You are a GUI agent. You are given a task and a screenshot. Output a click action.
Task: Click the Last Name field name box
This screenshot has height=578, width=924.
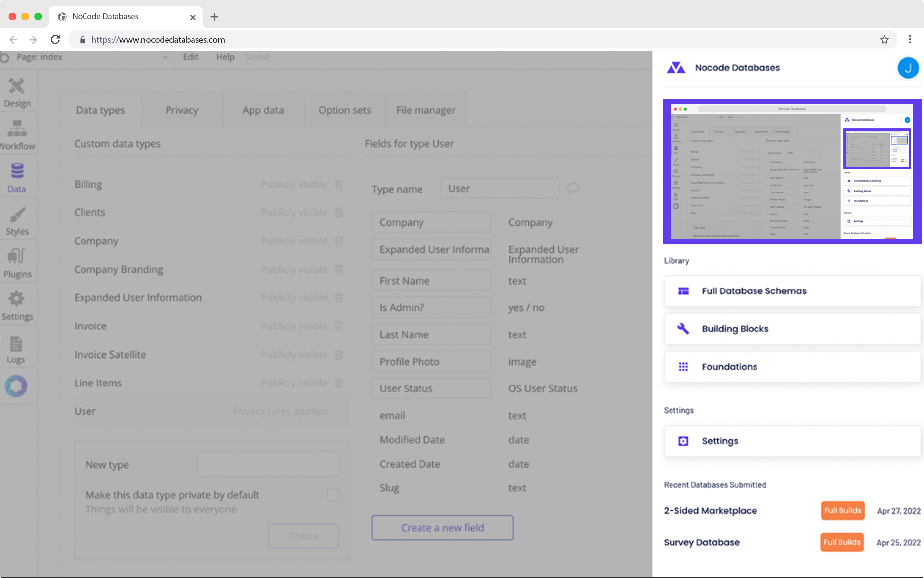(431, 335)
